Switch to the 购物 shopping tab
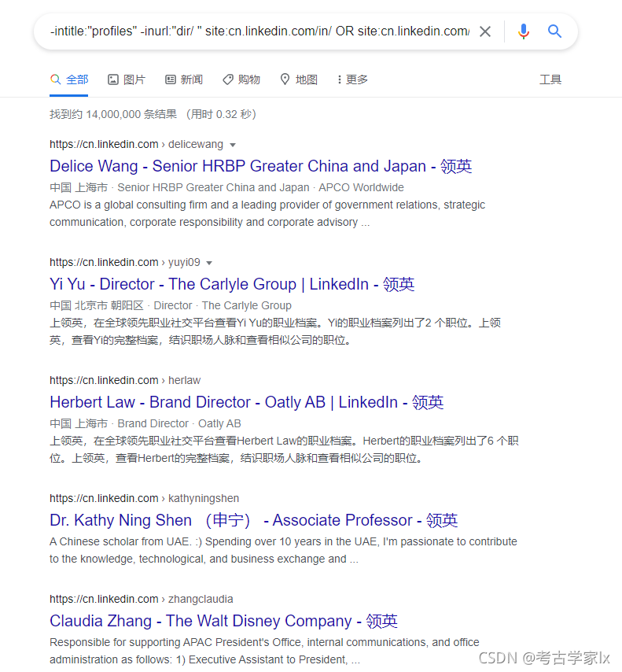This screenshot has height=672, width=622. 241,79
